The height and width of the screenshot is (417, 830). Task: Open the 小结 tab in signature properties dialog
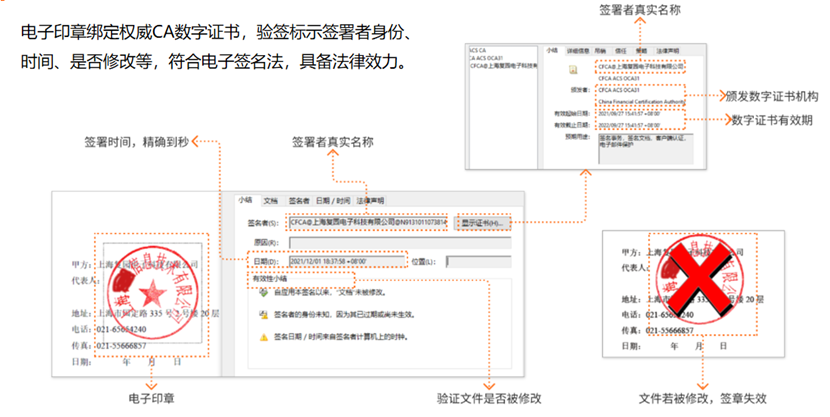(245, 200)
